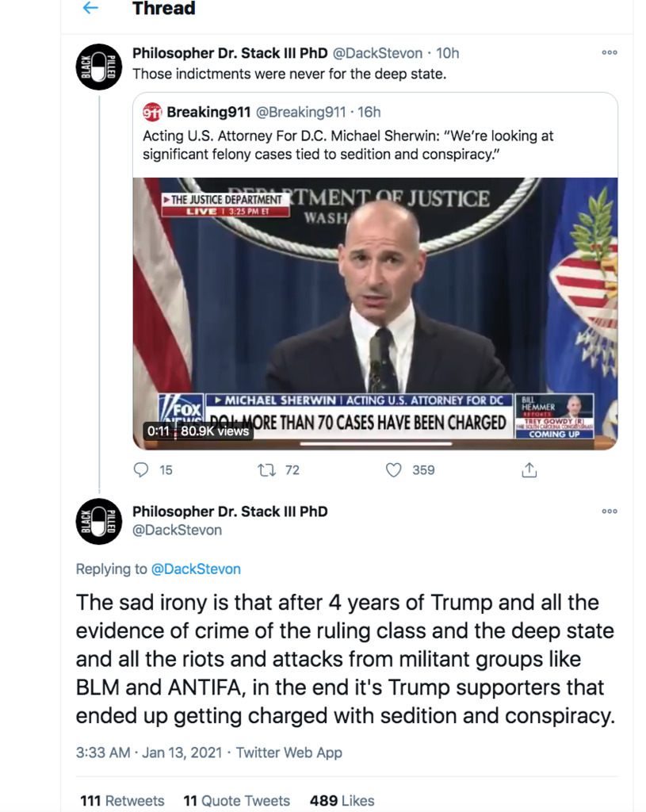Image resolution: width=646 pixels, height=812 pixels.
Task: Click the top Black Pilled profile avatar
Action: click(98, 67)
